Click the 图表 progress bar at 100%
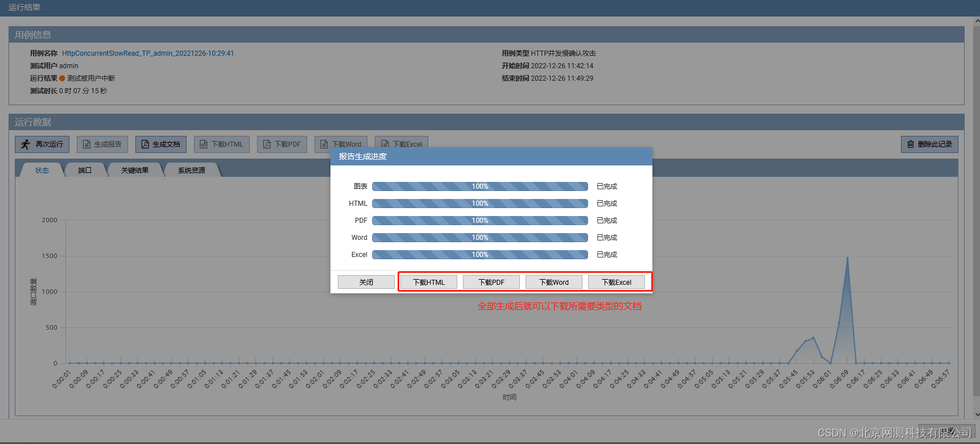Image resolution: width=980 pixels, height=444 pixels. pos(480,186)
